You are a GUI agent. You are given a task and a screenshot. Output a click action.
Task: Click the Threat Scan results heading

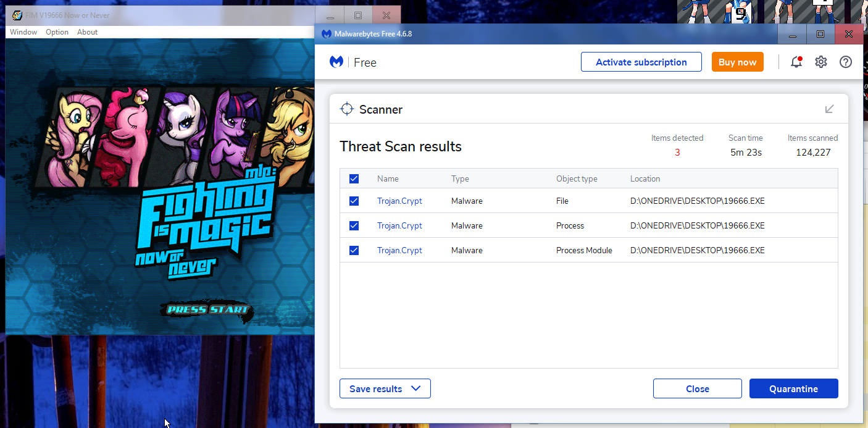pyautogui.click(x=401, y=146)
